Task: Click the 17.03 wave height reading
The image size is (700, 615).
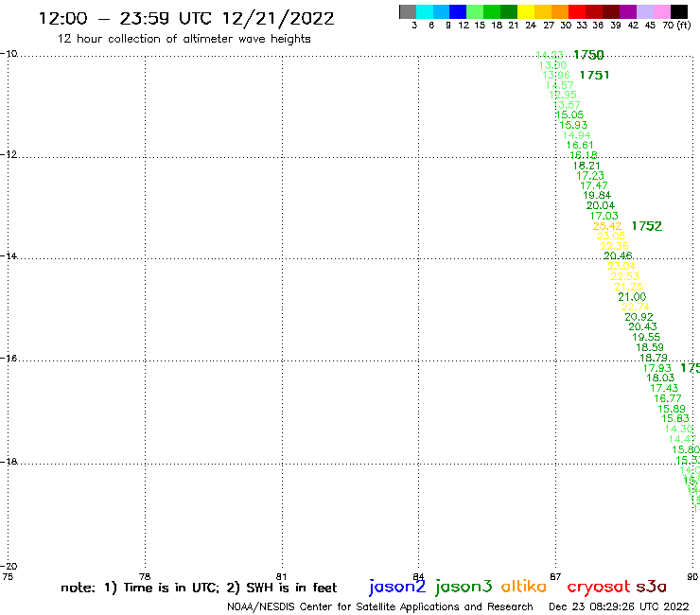Action: (604, 216)
